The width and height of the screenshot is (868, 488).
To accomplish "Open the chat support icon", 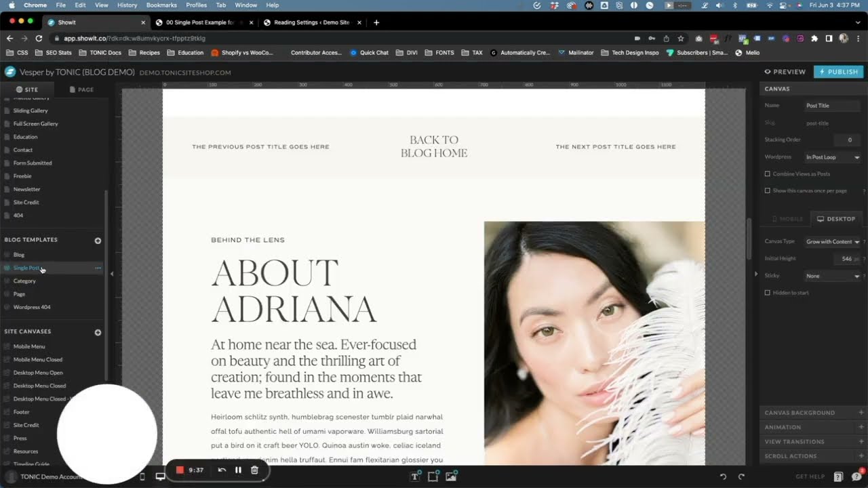I will tap(856, 476).
